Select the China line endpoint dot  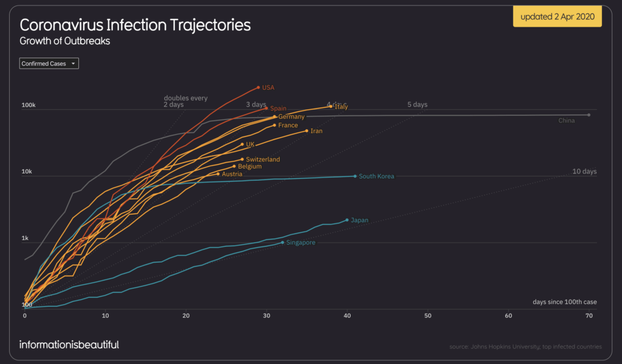coord(589,115)
